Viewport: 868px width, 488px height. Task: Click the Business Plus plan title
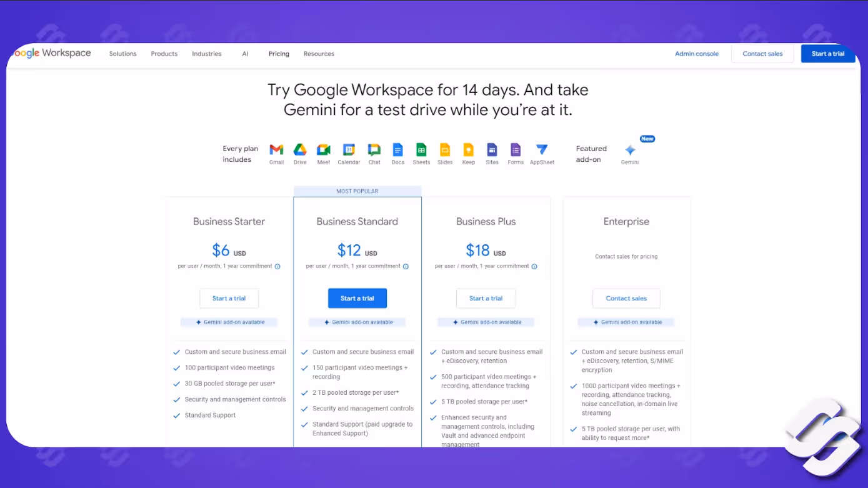pyautogui.click(x=486, y=221)
